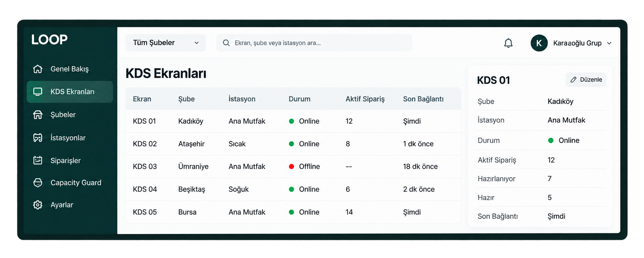Click the Siparişler clipboard icon
The width and height of the screenshot is (644, 258).
pos(38,160)
